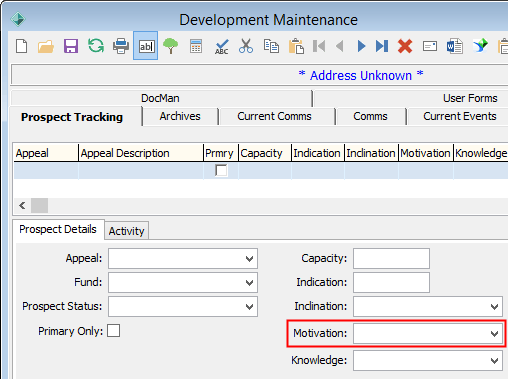The height and width of the screenshot is (379, 508).
Task: Click the blue-green arrow star icon
Action: 480,46
